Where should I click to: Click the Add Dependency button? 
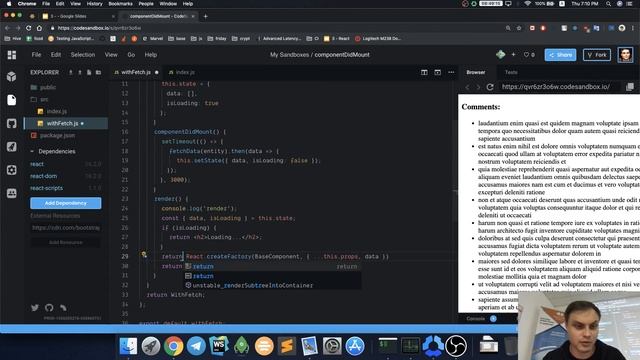tap(66, 203)
